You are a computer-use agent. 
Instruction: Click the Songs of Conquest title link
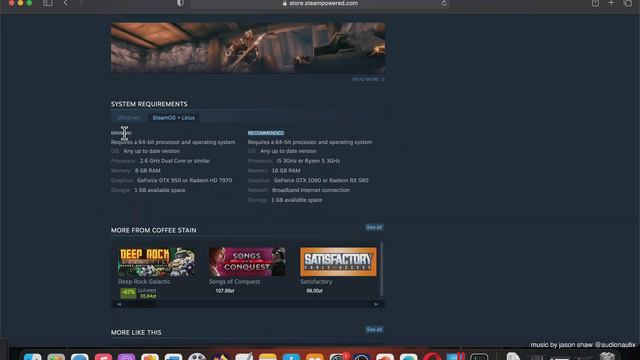[x=234, y=282]
